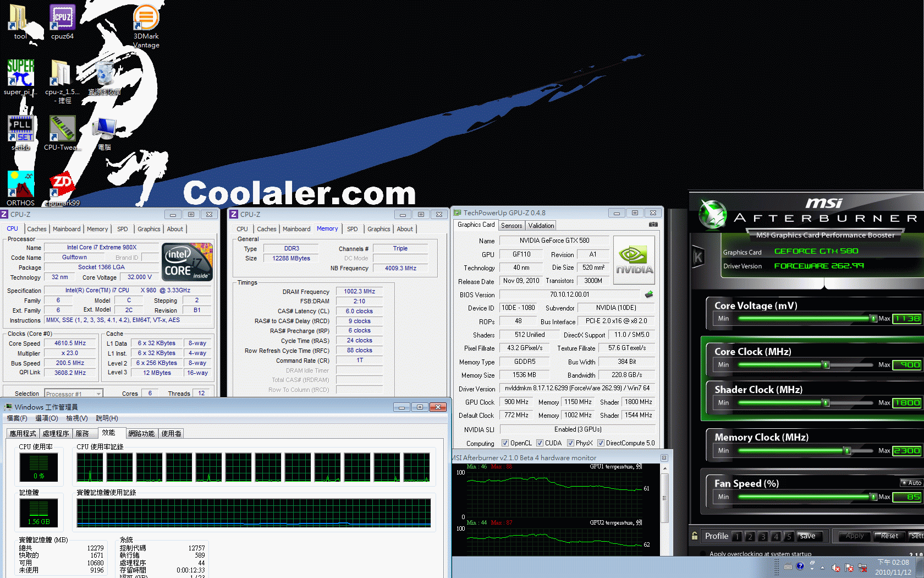Click the blue help icon on taskbar
The width and height of the screenshot is (924, 578).
click(x=800, y=566)
